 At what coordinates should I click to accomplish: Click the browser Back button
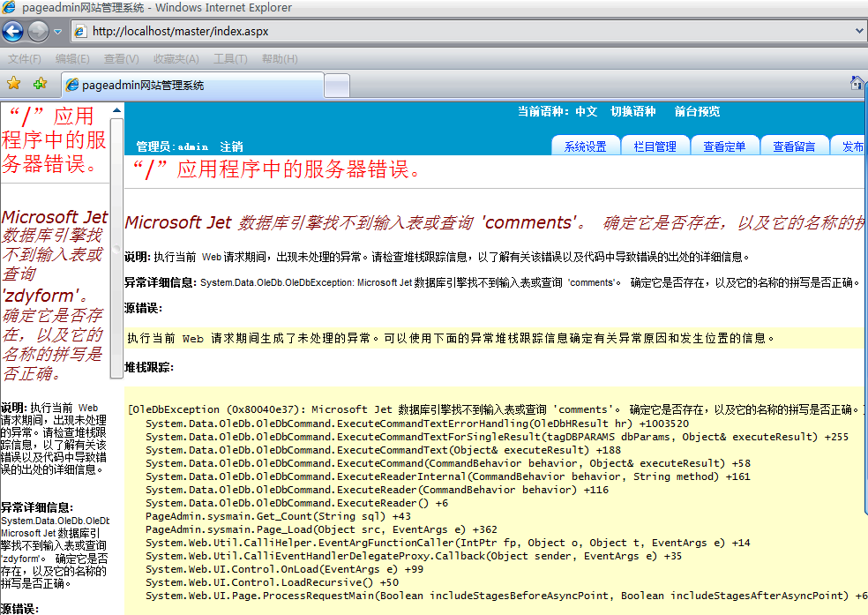click(12, 32)
